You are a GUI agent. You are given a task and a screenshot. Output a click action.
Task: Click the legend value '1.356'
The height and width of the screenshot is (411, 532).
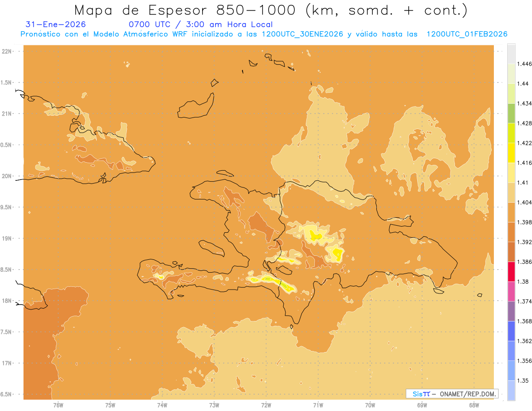[525, 361]
